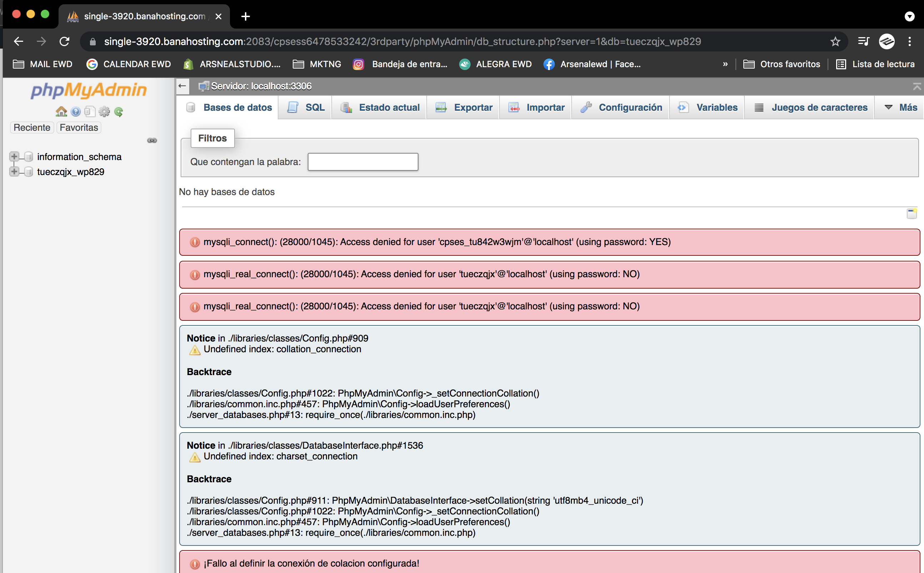Open ALEGRA EWD bookmark
This screenshot has height=573, width=924.
click(x=495, y=64)
